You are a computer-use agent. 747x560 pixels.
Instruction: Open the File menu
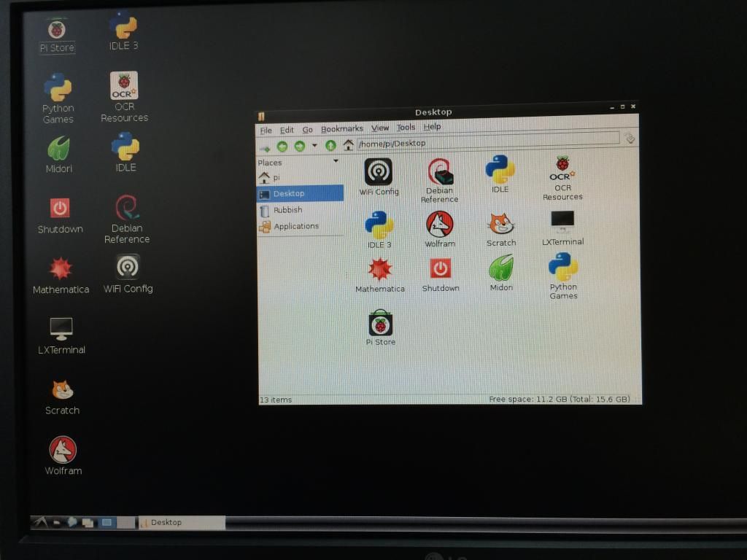[x=266, y=131]
